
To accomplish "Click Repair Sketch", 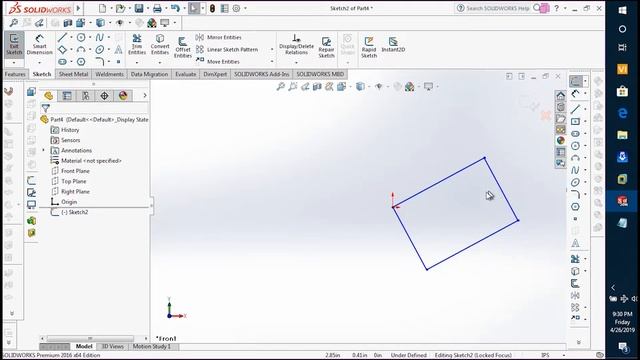I will pos(327,47).
